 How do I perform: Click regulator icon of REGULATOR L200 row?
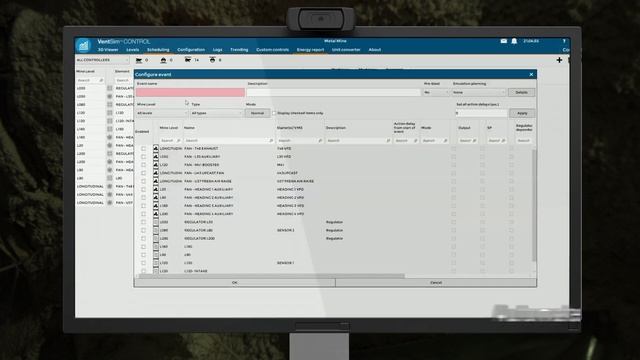tap(156, 238)
